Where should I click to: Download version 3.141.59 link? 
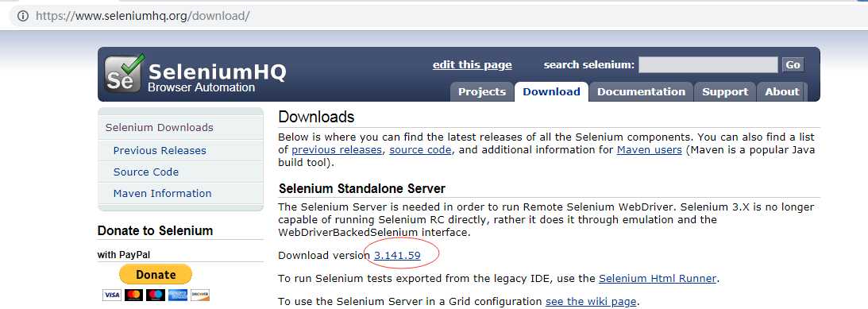tap(397, 255)
